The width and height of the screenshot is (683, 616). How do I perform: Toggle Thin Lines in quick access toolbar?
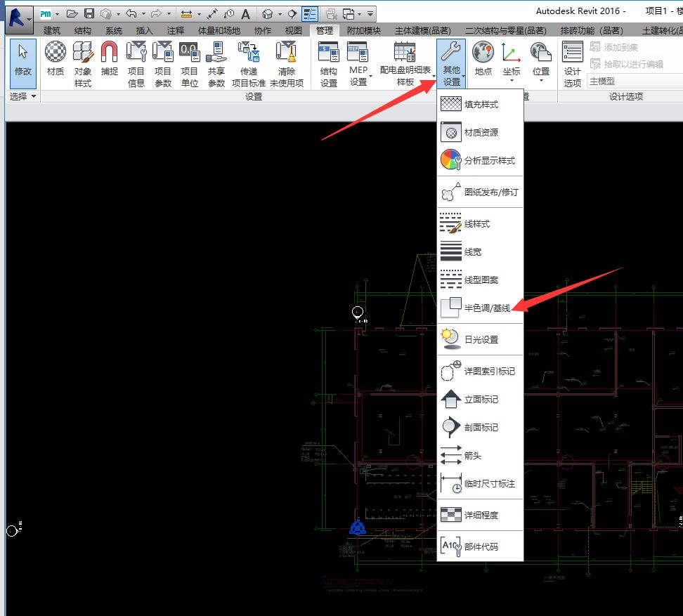(x=310, y=14)
